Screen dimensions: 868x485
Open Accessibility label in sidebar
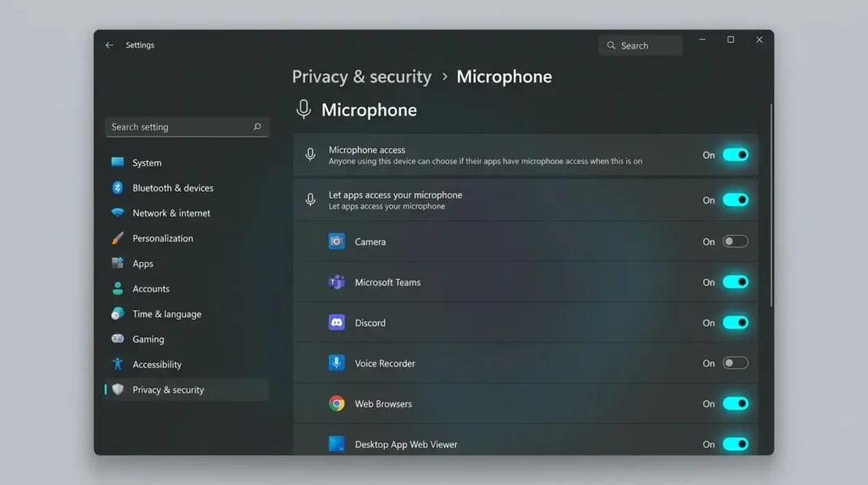click(157, 365)
